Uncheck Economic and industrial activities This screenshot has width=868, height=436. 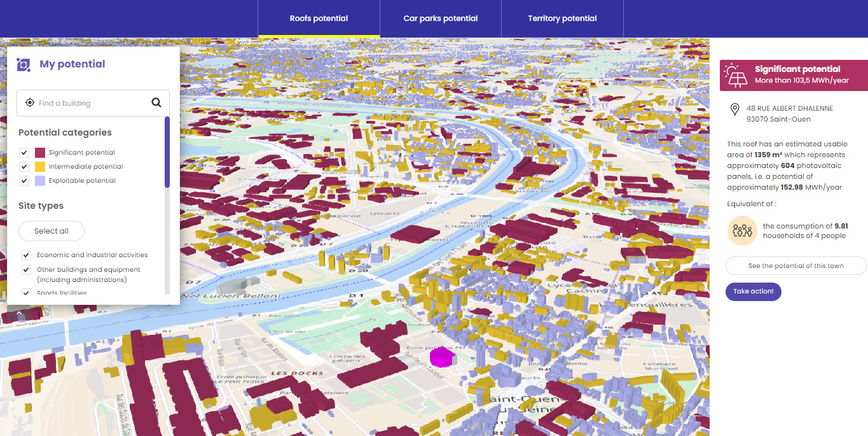(x=26, y=255)
